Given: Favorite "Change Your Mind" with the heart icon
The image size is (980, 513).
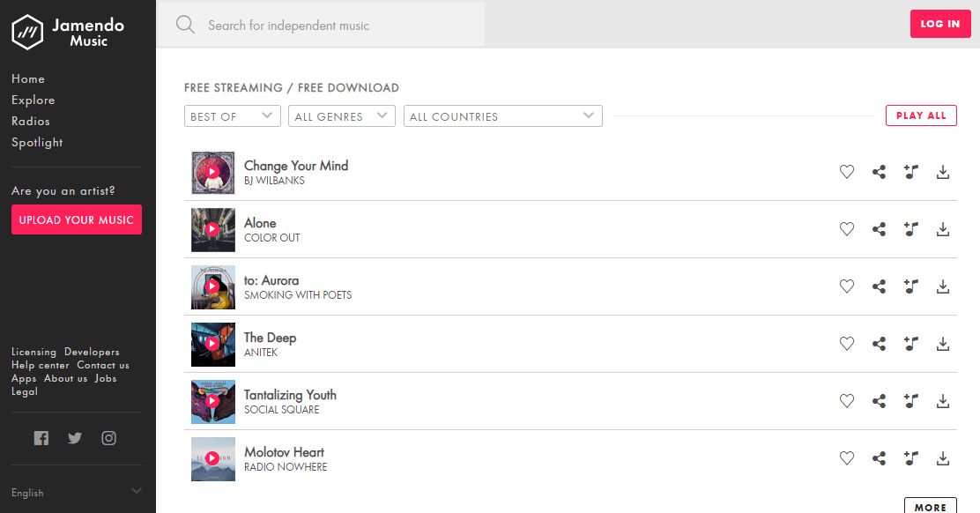Looking at the screenshot, I should (x=847, y=172).
